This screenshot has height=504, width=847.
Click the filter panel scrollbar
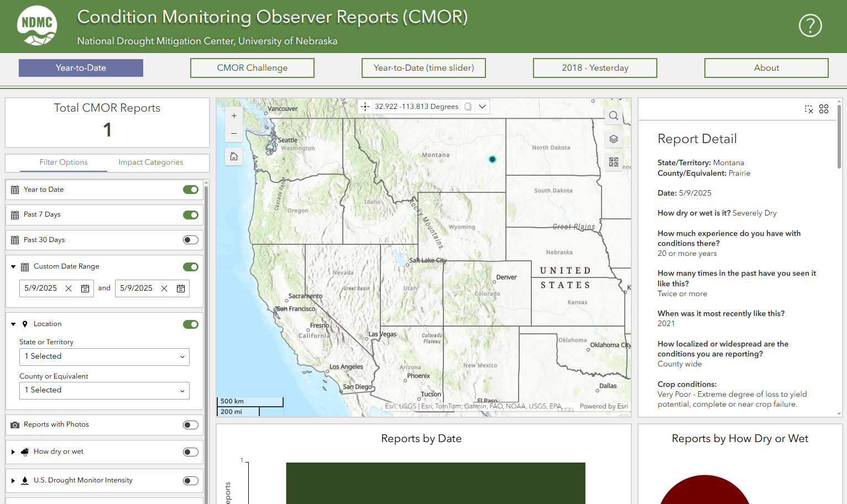(206, 343)
